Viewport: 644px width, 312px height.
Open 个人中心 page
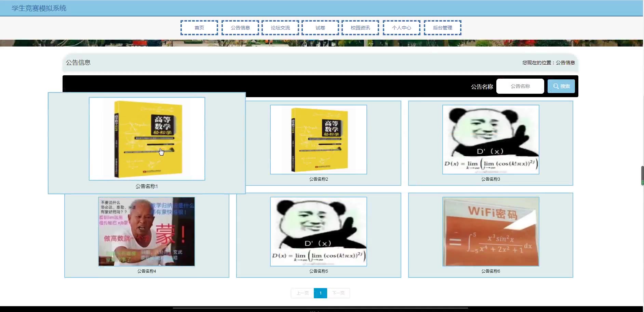click(402, 28)
